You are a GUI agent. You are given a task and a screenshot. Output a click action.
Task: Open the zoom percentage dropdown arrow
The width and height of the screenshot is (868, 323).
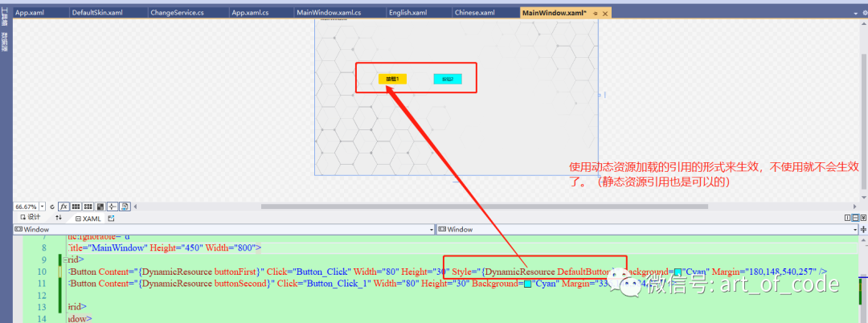coord(43,206)
